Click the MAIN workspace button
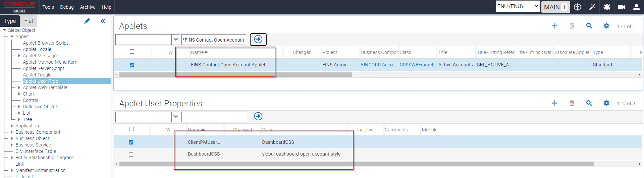The height and width of the screenshot is (178, 644). [555, 7]
